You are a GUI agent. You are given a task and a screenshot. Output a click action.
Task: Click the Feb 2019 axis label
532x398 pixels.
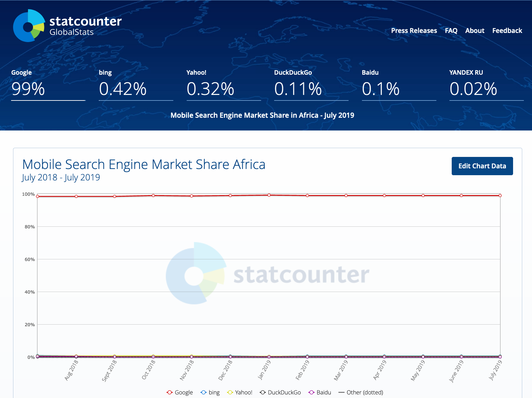tap(303, 370)
